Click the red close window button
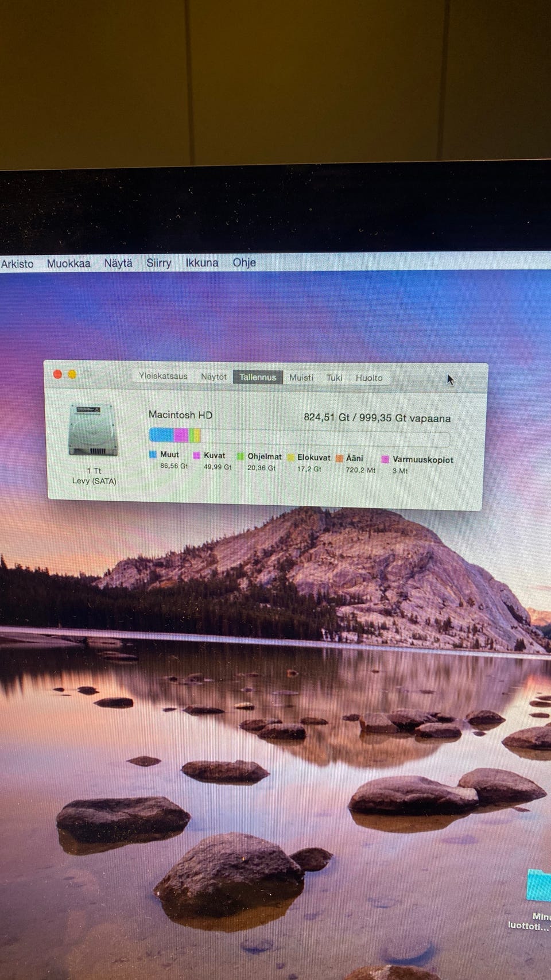Image resolution: width=551 pixels, height=980 pixels. click(57, 374)
